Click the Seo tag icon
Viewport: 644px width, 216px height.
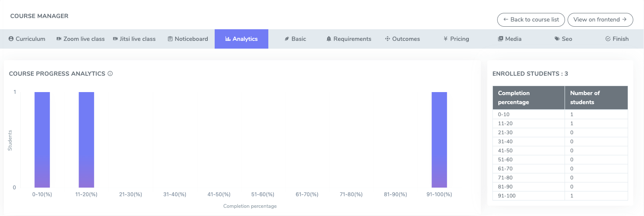coord(557,39)
